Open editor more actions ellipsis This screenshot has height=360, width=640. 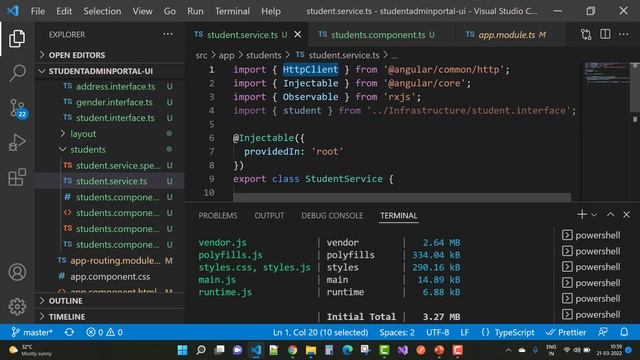point(623,34)
